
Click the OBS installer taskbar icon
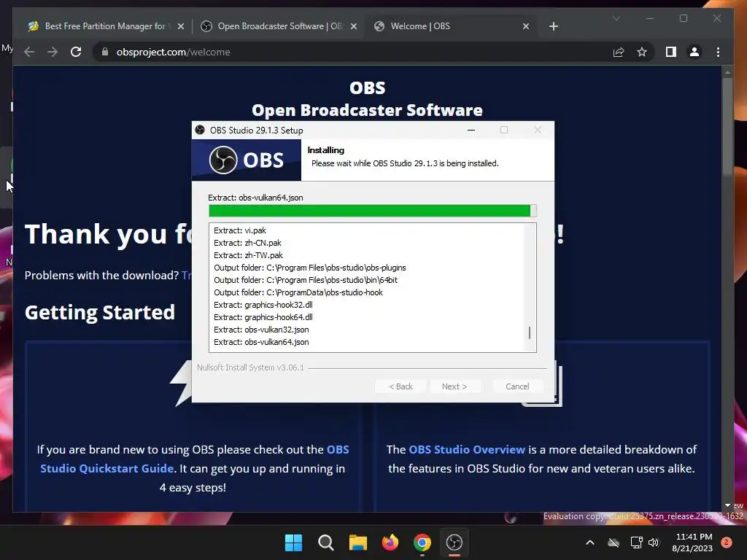(454, 542)
